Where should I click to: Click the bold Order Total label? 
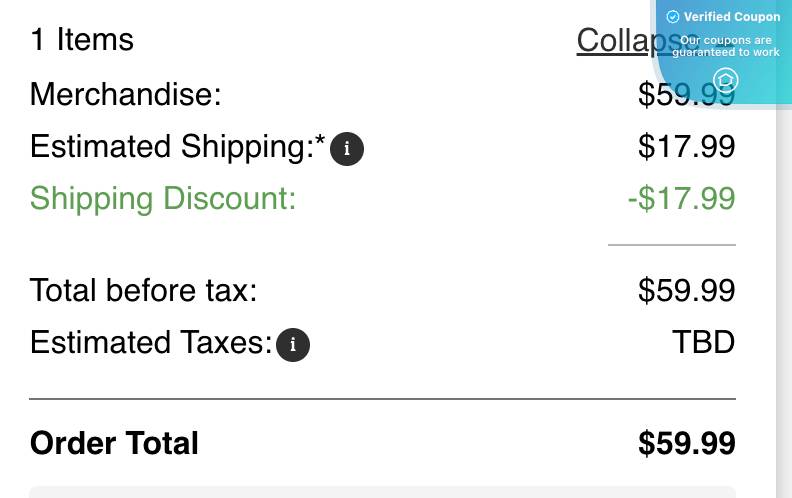[114, 443]
